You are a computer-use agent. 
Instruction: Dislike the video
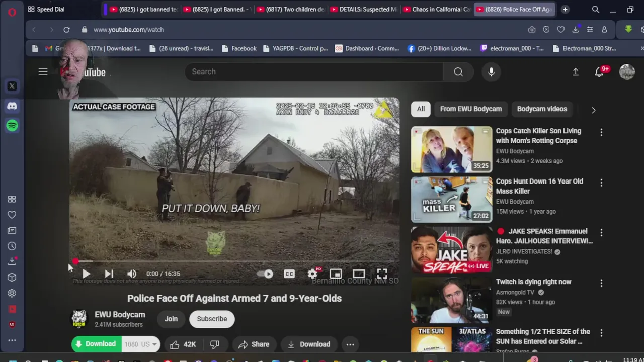pos(215,344)
